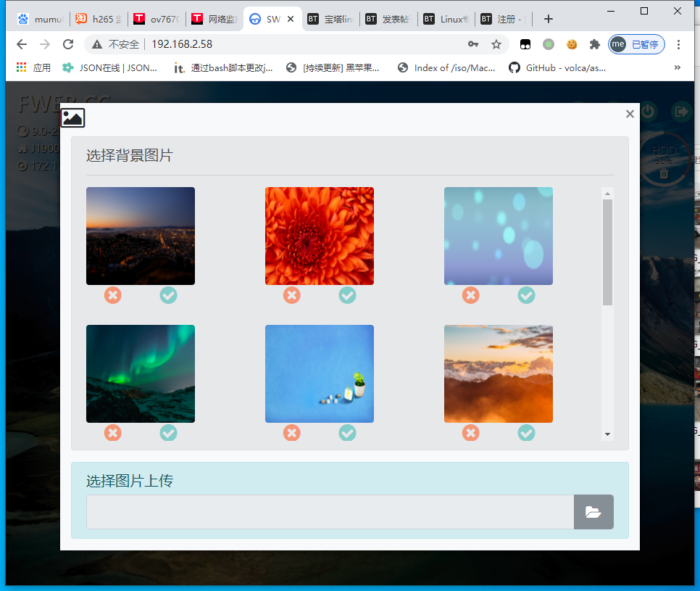
Task: Open the 通过bash脚本更改 bookmark
Action: pos(223,68)
